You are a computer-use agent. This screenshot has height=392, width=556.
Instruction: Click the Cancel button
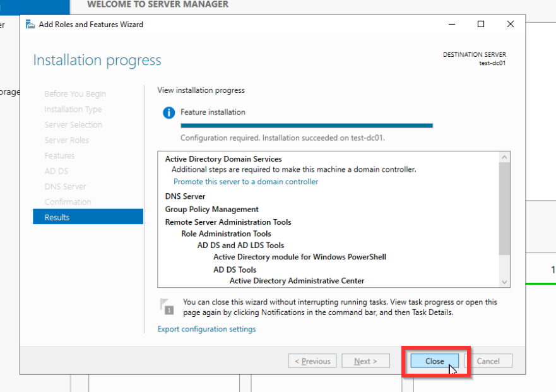pos(488,361)
